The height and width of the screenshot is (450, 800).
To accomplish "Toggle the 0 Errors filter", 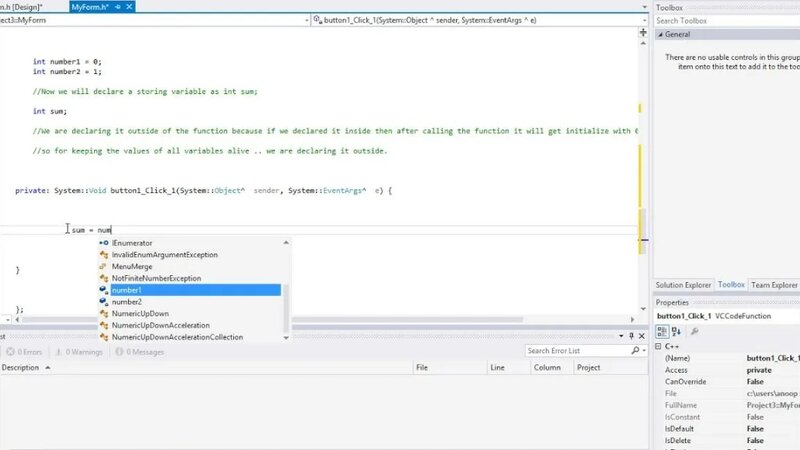I will [24, 352].
